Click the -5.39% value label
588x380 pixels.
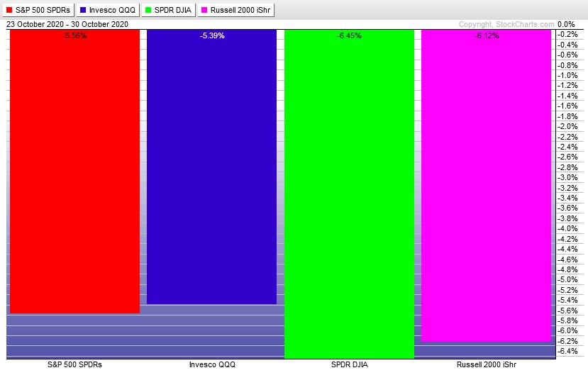[x=212, y=36]
